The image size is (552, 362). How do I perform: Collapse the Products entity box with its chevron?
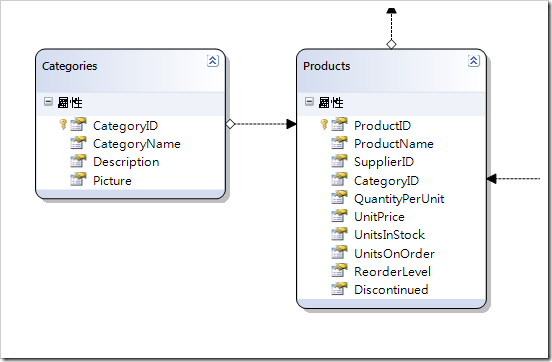(474, 61)
